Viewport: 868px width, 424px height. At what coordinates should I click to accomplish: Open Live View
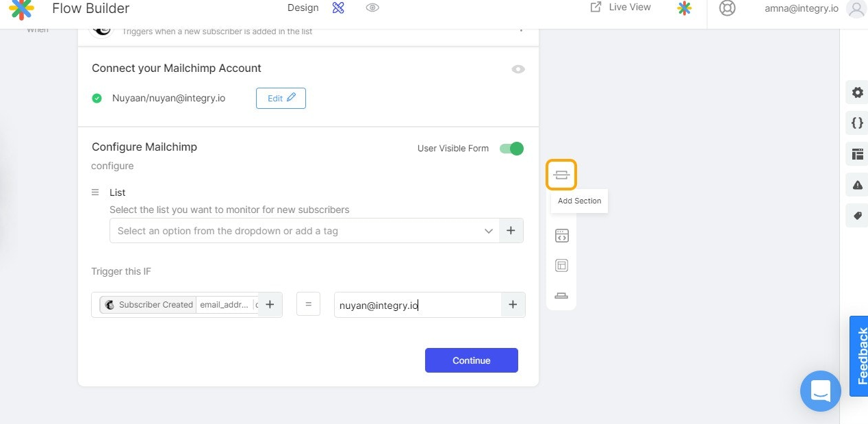tap(630, 7)
